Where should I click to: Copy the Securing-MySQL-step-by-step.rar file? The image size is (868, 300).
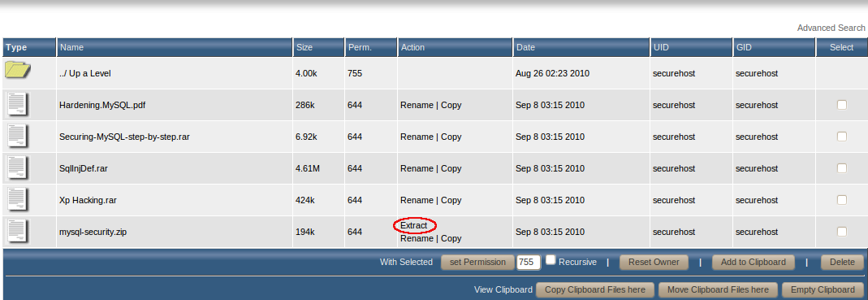pos(451,137)
